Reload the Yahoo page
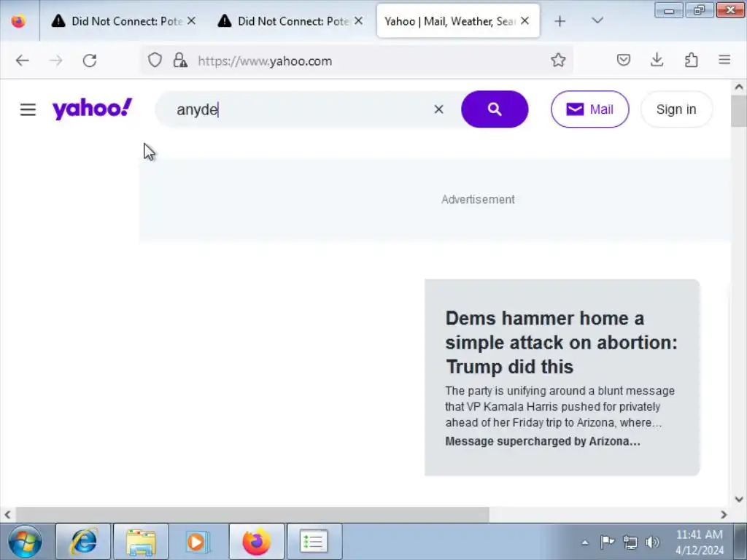This screenshot has width=747, height=560. pyautogui.click(x=90, y=61)
